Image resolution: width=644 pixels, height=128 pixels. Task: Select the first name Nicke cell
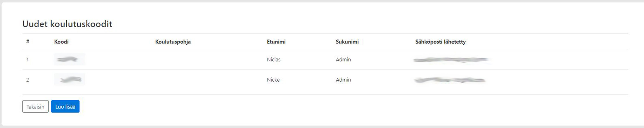[273, 80]
